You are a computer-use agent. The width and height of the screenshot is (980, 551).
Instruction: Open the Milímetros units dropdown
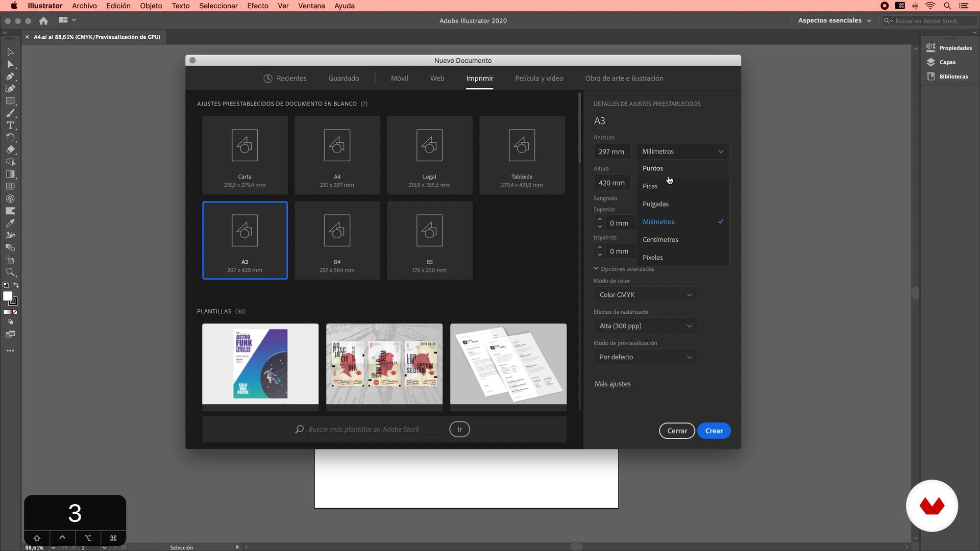click(x=682, y=152)
